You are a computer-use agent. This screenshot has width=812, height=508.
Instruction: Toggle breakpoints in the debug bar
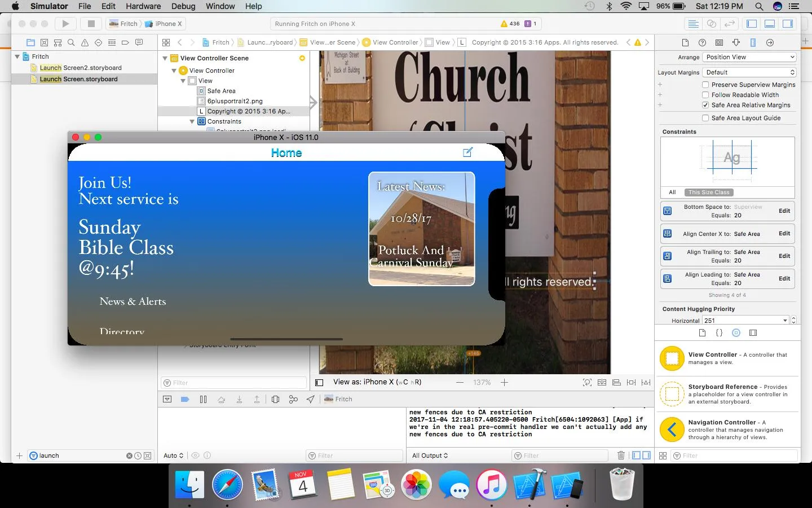point(185,399)
